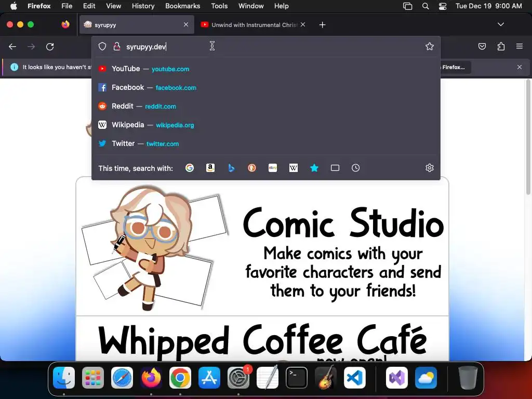Switch to the syrupyy tab

(x=137, y=25)
